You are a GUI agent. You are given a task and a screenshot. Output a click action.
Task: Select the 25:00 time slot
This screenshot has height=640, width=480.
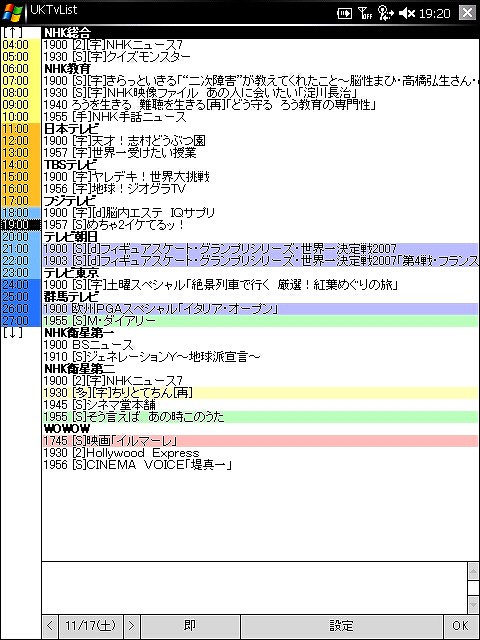coord(21,297)
